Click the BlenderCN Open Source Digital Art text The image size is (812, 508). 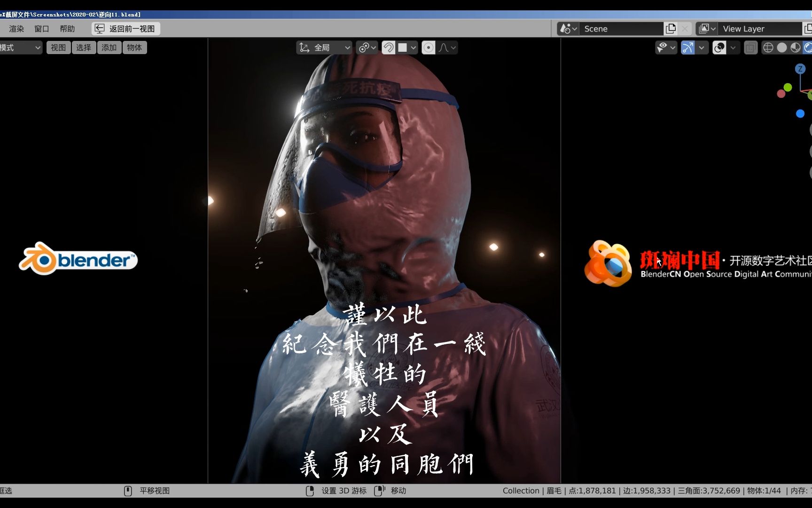click(x=726, y=274)
